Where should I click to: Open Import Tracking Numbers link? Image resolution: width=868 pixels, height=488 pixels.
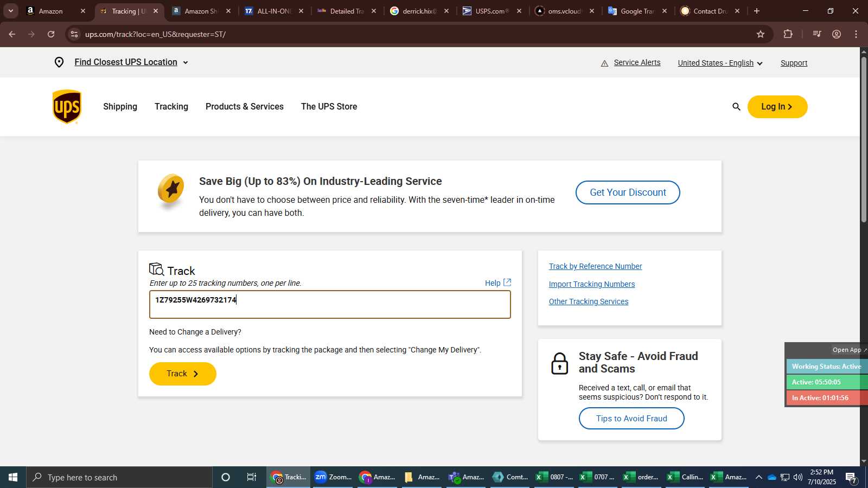pyautogui.click(x=592, y=284)
